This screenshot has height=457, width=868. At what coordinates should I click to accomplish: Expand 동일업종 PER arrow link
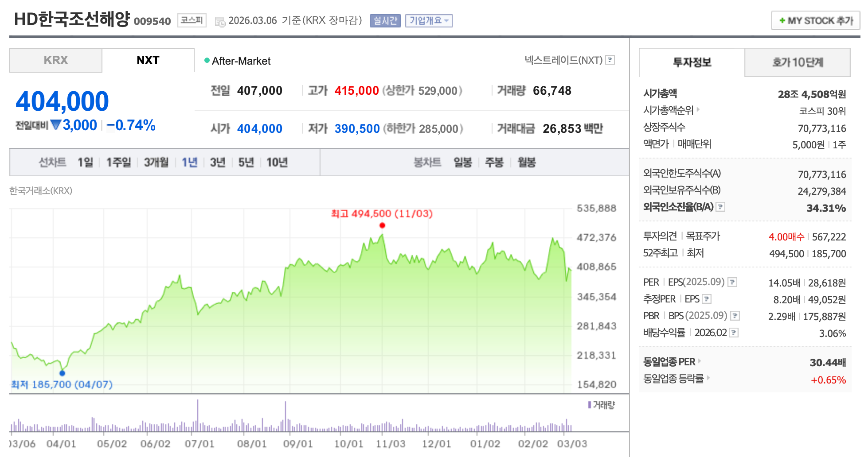(x=700, y=361)
